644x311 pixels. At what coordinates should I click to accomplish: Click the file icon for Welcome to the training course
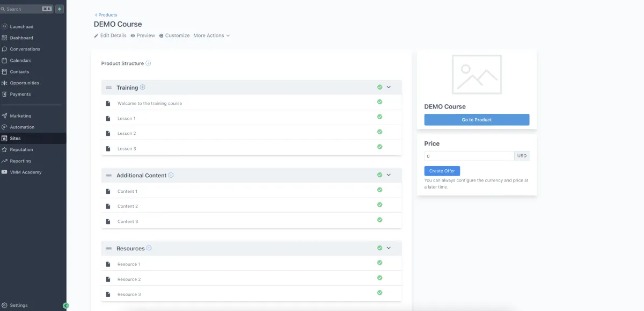(x=108, y=103)
